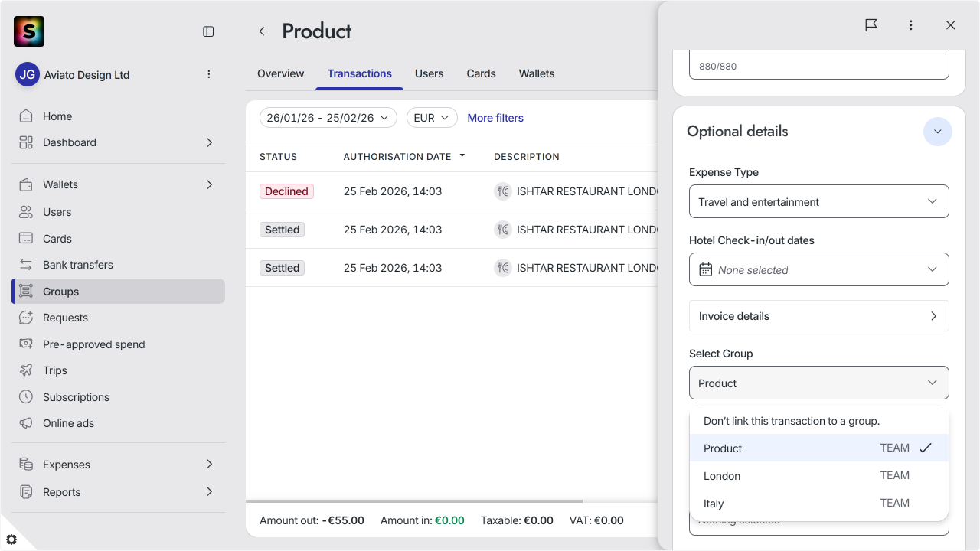Select the London team option
980x551 pixels.
coord(819,476)
